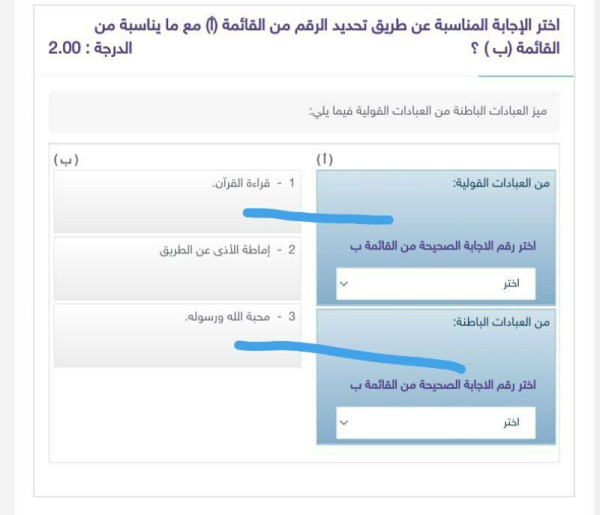Click the grade label الدرجة : 2.00

click(90, 48)
